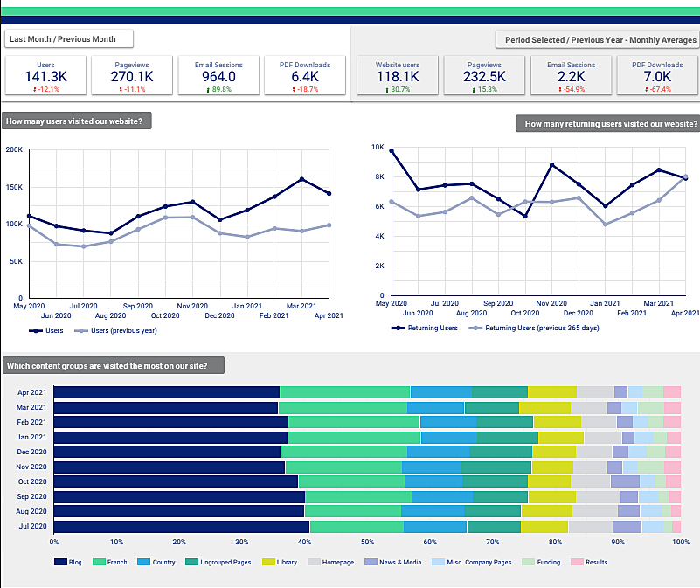The width and height of the screenshot is (700, 588).
Task: Click the Pageviews 232.5K scorecard
Action: pos(483,76)
